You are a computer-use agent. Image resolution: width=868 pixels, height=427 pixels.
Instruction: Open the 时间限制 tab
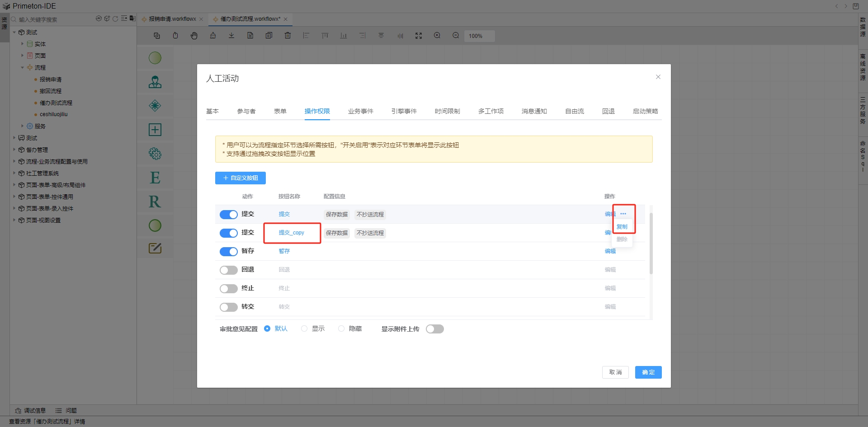[x=447, y=111]
